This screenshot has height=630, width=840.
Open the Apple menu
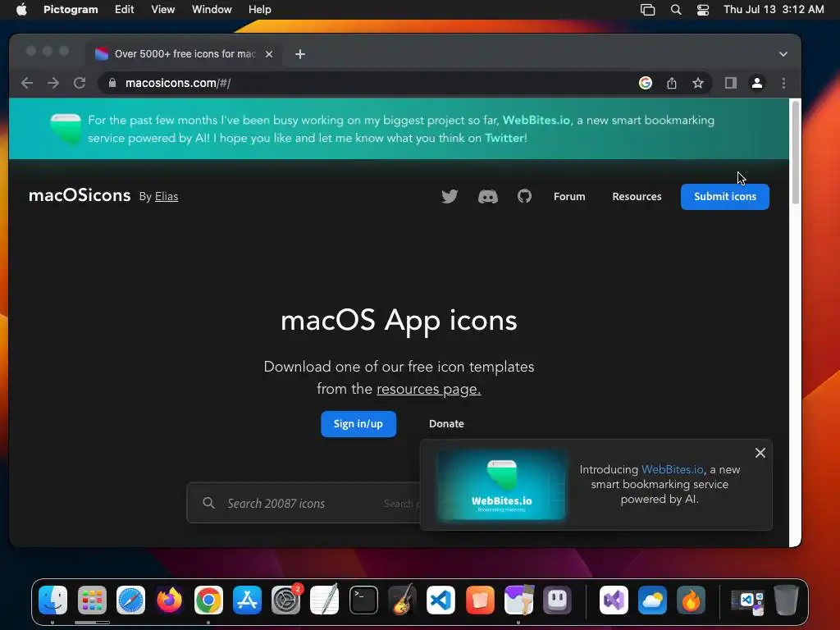(x=21, y=10)
